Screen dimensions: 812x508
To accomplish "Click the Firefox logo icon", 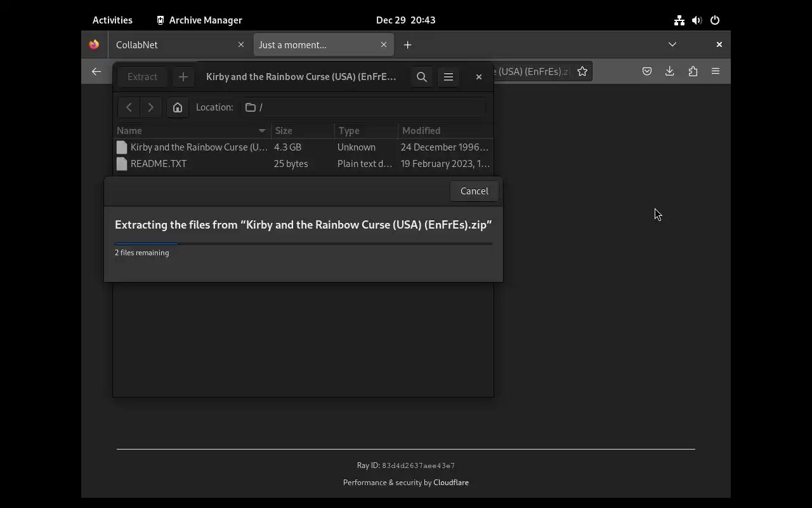I will coord(94,44).
